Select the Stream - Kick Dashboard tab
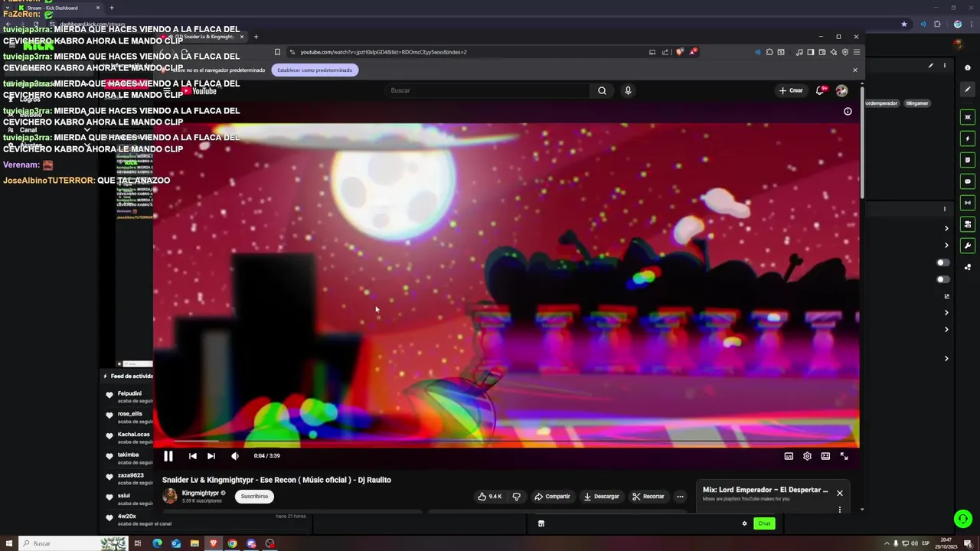The image size is (980, 551). 58,8
